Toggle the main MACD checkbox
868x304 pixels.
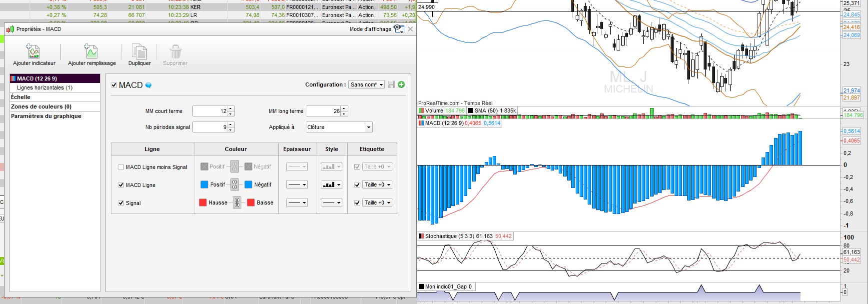tap(114, 85)
